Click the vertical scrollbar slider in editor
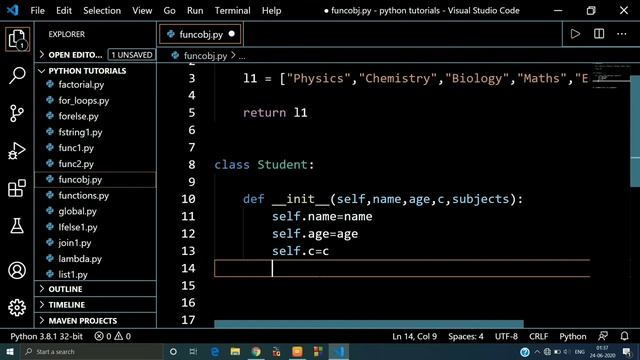Image resolution: width=640 pixels, height=360 pixels. pos(635,131)
